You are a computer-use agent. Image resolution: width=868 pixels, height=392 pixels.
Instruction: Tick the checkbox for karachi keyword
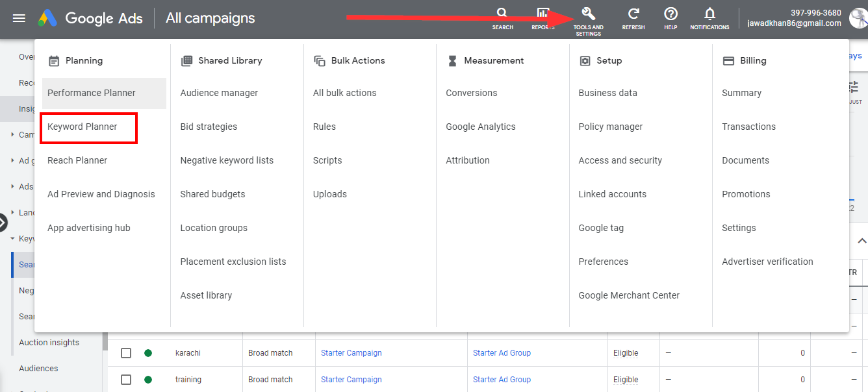point(126,353)
